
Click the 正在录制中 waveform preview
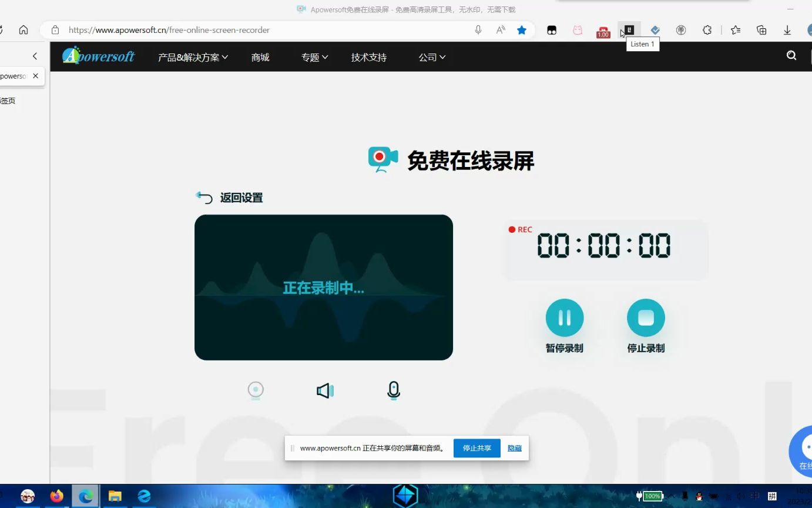pos(324,288)
